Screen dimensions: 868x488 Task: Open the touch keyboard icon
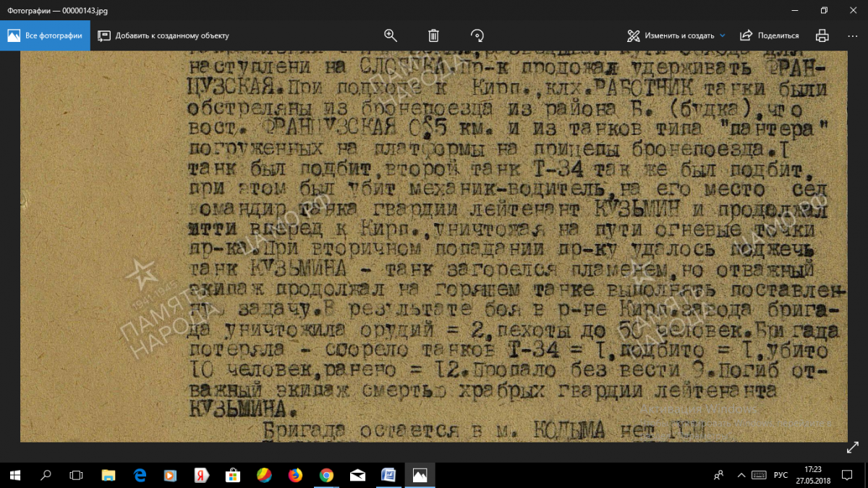point(759,475)
